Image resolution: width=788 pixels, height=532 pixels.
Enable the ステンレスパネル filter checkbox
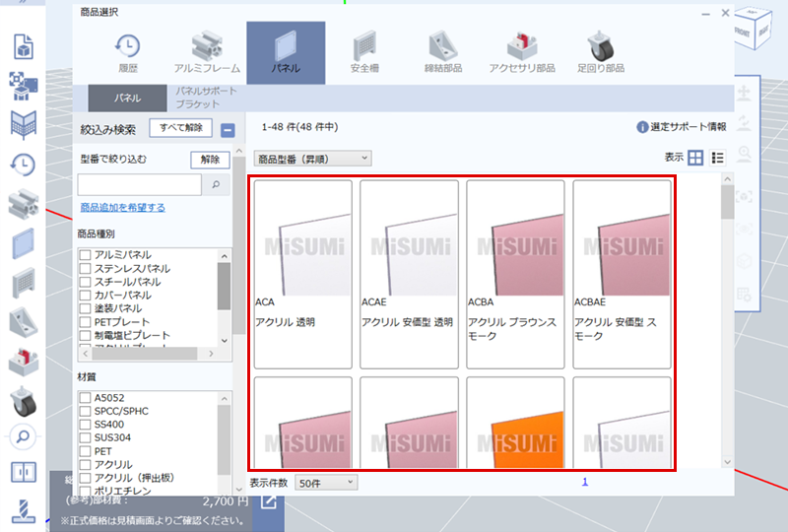(85, 269)
